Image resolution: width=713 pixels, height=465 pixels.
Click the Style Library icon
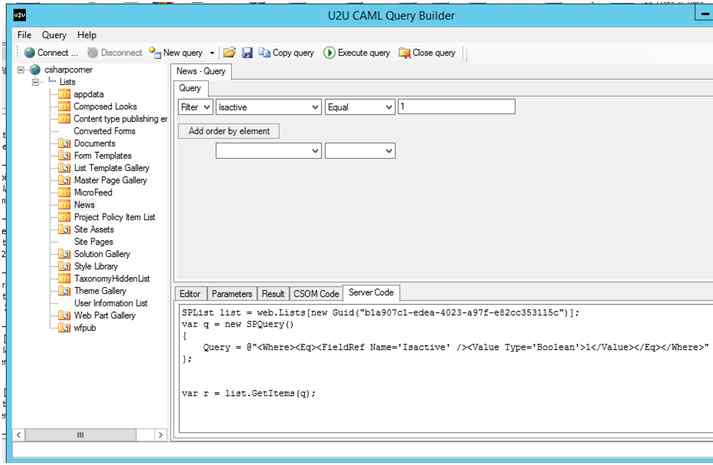(x=64, y=266)
